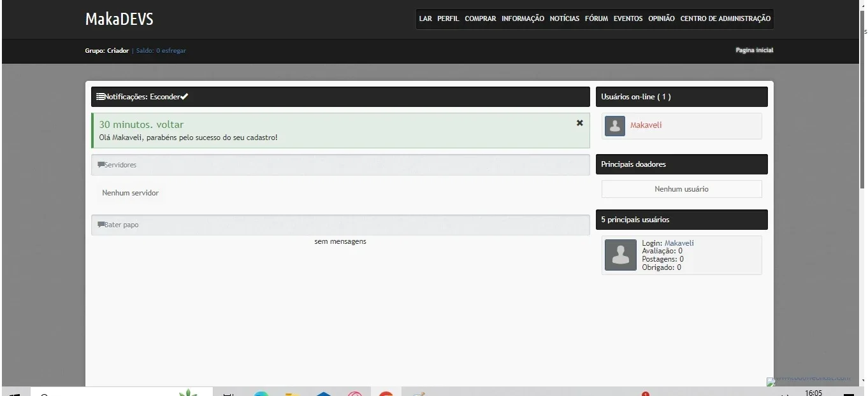Click the hamburger icon beside Notificações
The width and height of the screenshot is (868, 396).
coord(101,97)
